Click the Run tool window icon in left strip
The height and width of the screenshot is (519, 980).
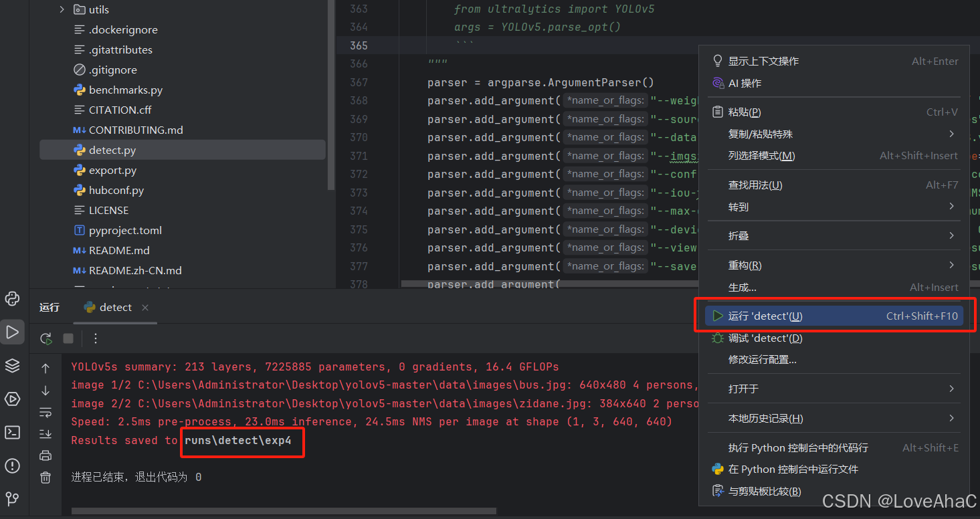click(12, 332)
